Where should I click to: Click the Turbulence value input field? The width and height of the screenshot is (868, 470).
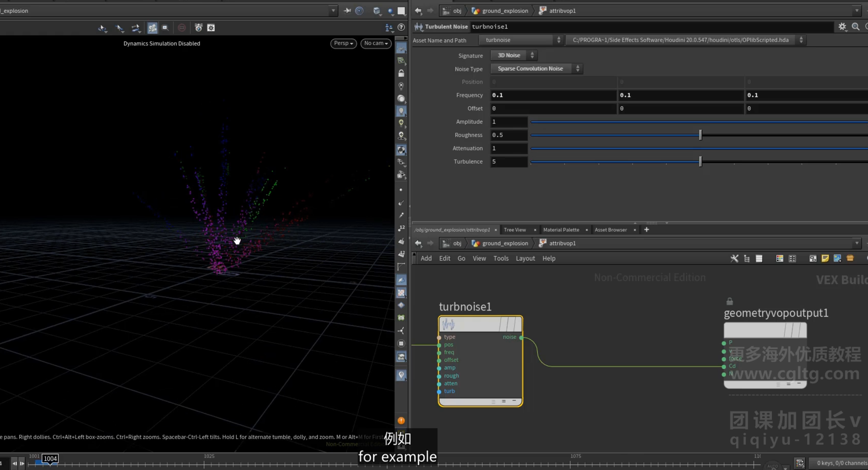[x=509, y=162]
